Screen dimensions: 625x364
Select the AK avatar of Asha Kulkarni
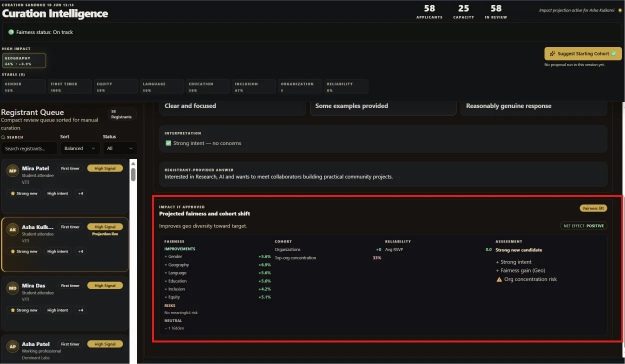click(x=12, y=229)
